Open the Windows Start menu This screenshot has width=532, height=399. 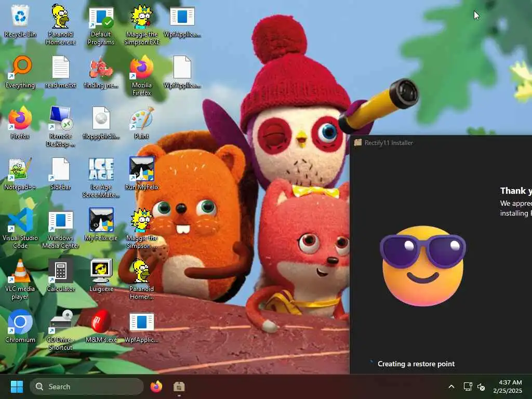[17, 387]
